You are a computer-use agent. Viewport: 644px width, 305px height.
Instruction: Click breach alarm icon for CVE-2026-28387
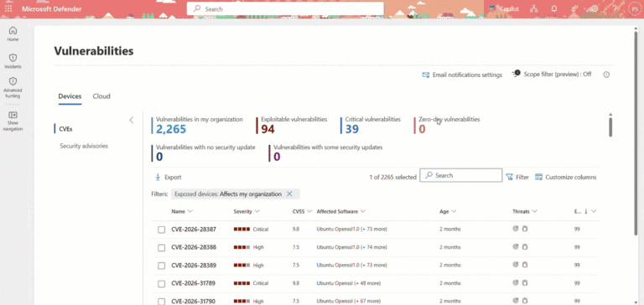(x=525, y=229)
